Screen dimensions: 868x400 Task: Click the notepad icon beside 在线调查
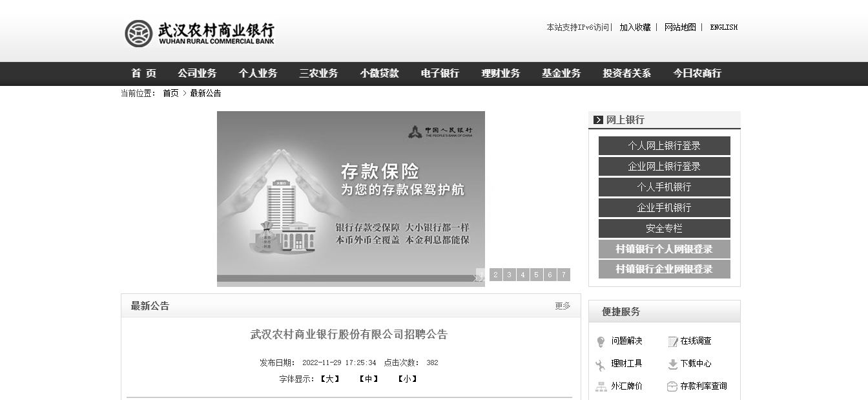click(672, 342)
